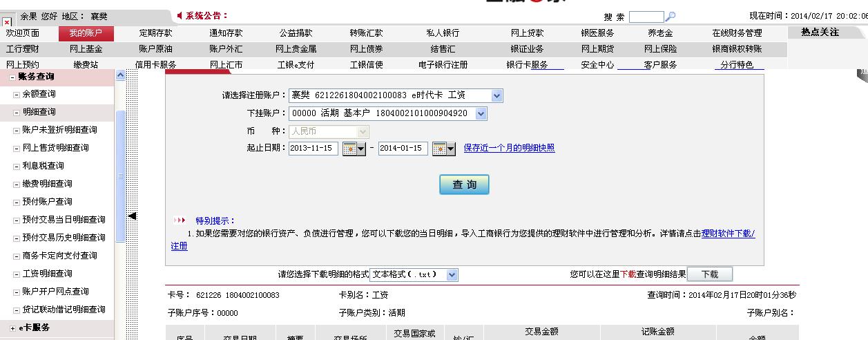
Task: Open the 信用卡服务 menu
Action: click(155, 65)
